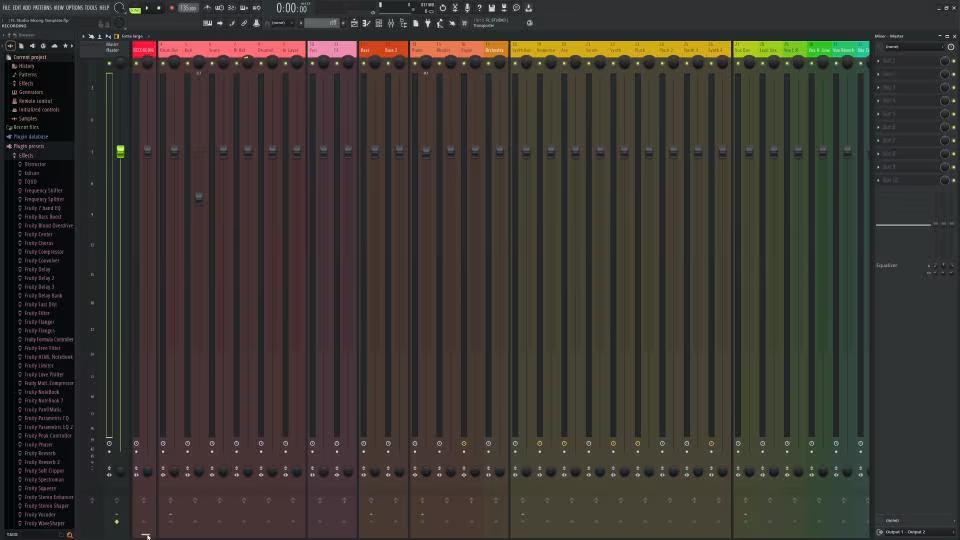Click the microphone recording icon top right
This screenshot has height=540, width=960.
click(x=467, y=8)
